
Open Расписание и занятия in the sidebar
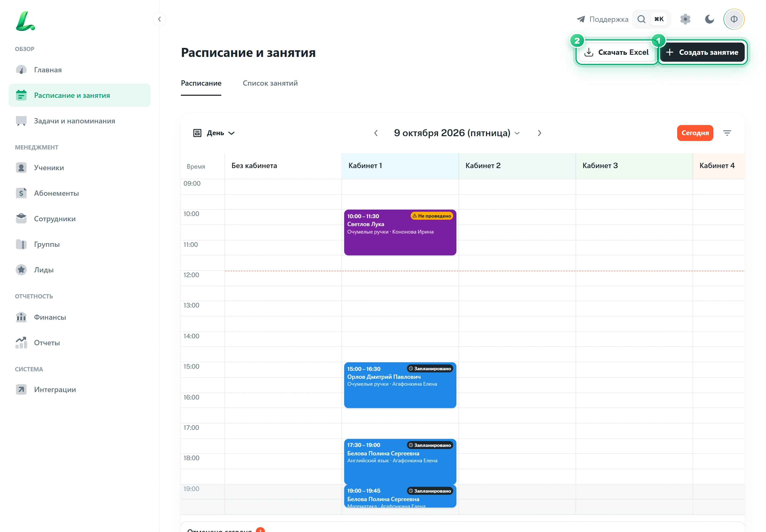(x=79, y=95)
